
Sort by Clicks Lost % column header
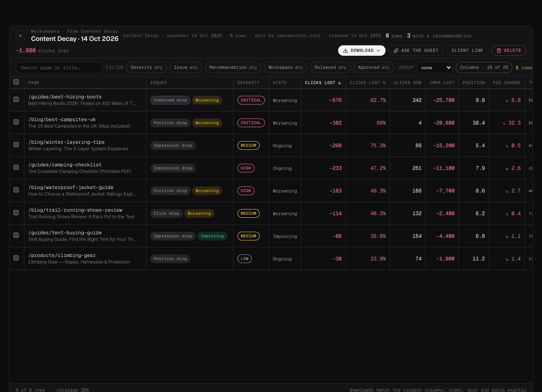tap(368, 83)
